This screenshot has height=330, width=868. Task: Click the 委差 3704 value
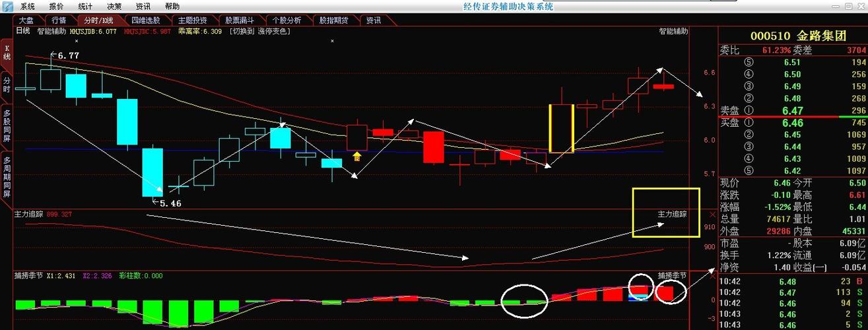click(x=855, y=50)
